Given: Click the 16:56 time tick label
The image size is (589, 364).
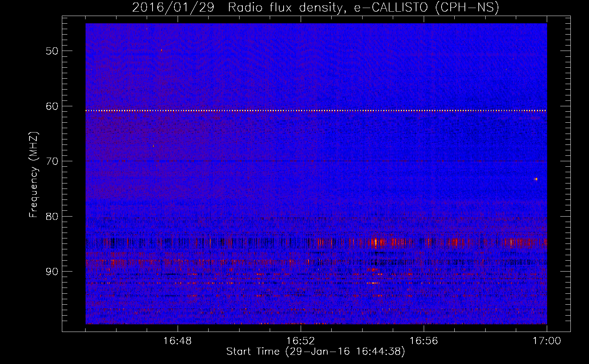Looking at the screenshot, I should [x=424, y=341].
